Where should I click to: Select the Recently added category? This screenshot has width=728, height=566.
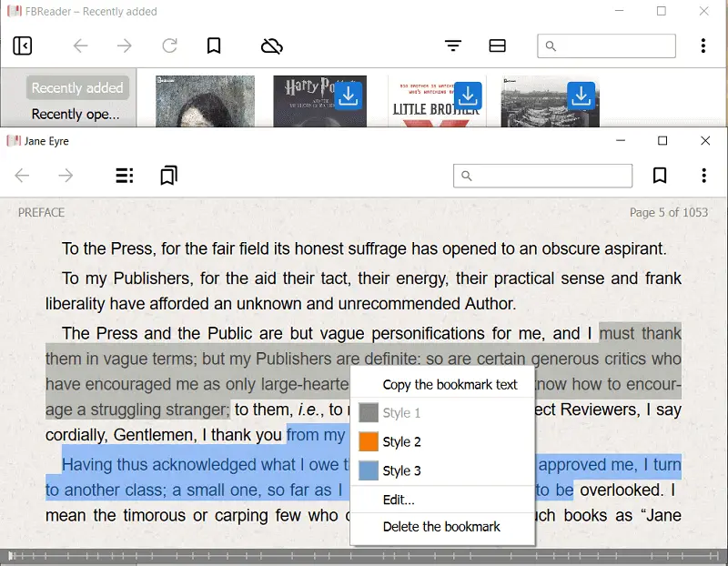point(77,88)
